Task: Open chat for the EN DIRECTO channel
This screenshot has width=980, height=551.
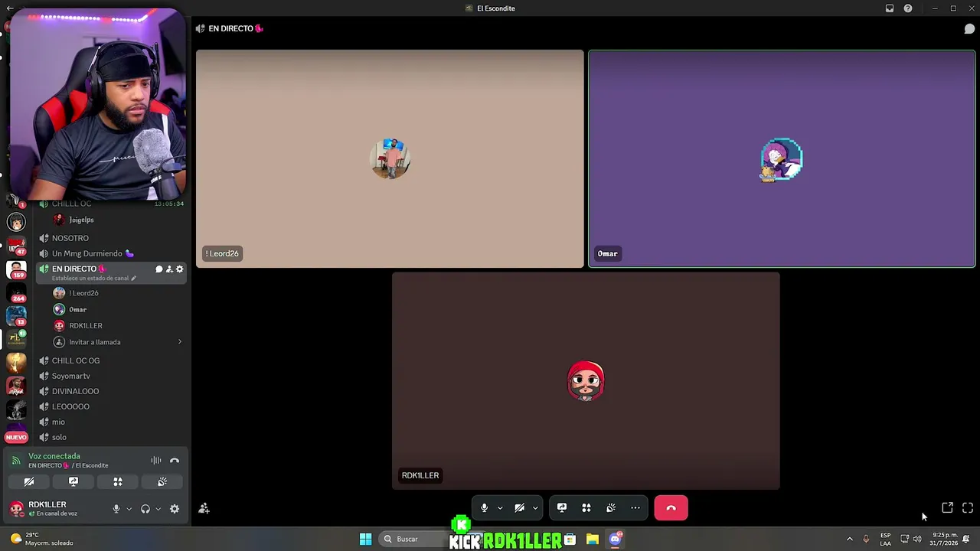Action: tap(159, 269)
